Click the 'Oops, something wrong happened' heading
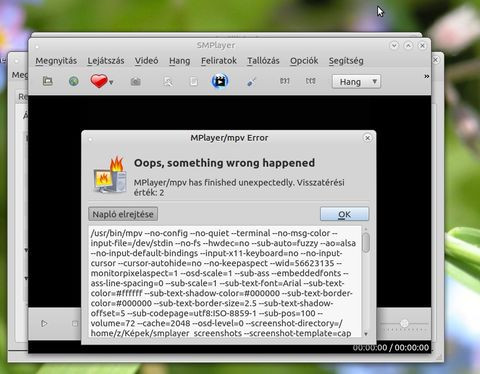 [x=224, y=163]
